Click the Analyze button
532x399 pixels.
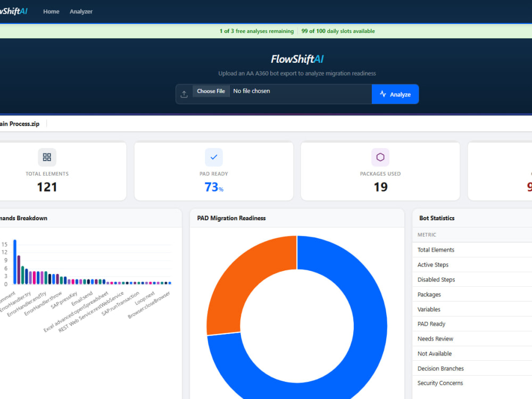pyautogui.click(x=395, y=94)
